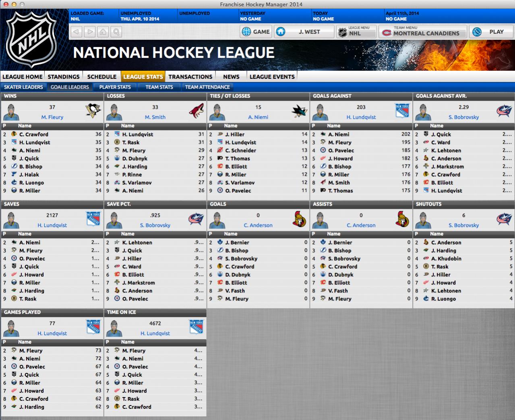This screenshot has width=515, height=420.
Task: Go forward with the right arrow button
Action: [90, 31]
